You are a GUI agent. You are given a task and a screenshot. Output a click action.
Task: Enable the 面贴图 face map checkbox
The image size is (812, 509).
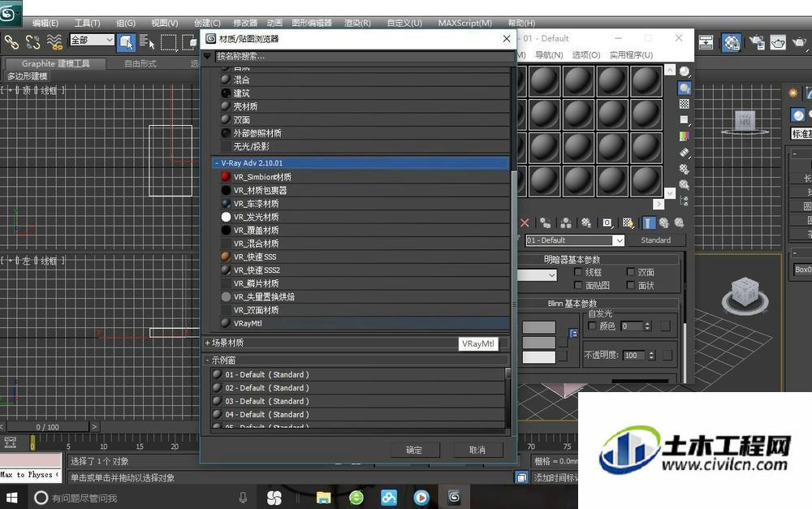pyautogui.click(x=578, y=285)
